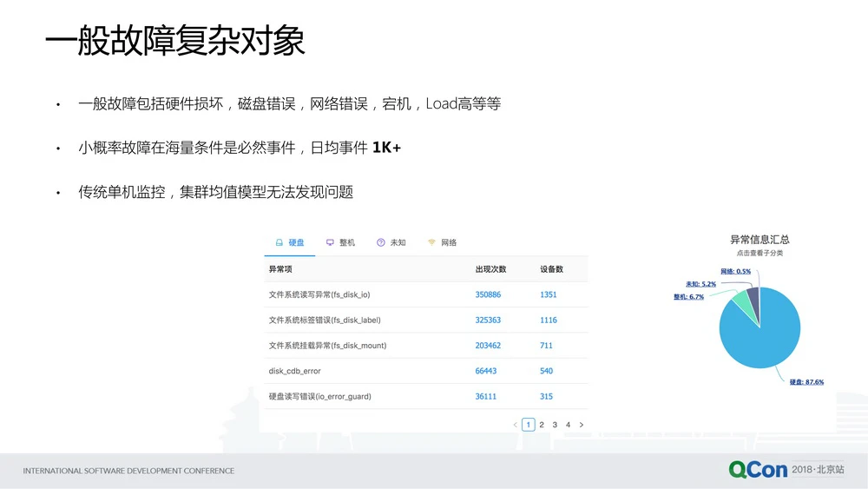
Task: Open count 203462 for fs_disk_mount
Action: pos(488,346)
